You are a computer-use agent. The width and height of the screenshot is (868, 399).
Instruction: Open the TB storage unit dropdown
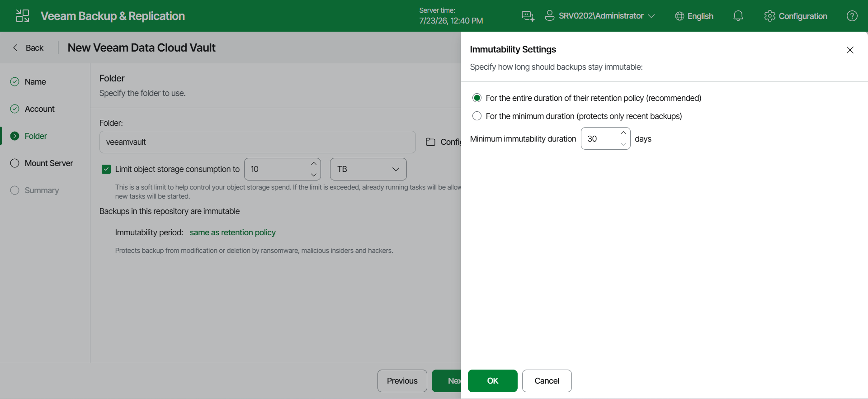click(368, 169)
